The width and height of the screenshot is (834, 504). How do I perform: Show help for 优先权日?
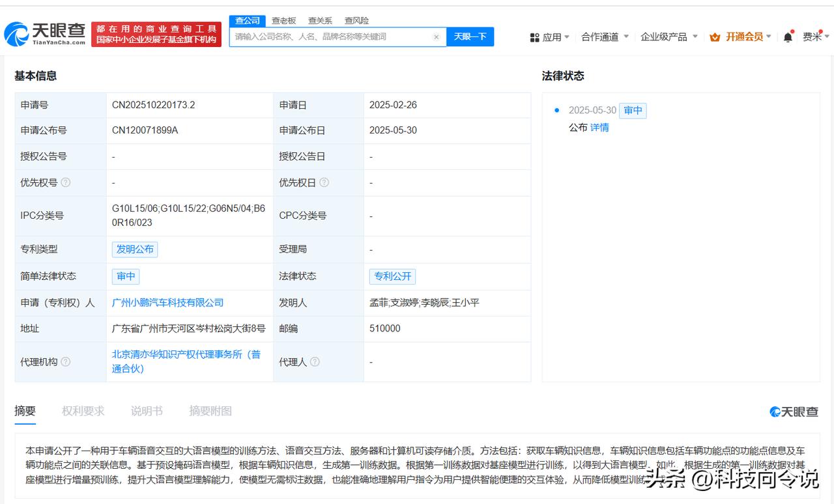[x=324, y=183]
